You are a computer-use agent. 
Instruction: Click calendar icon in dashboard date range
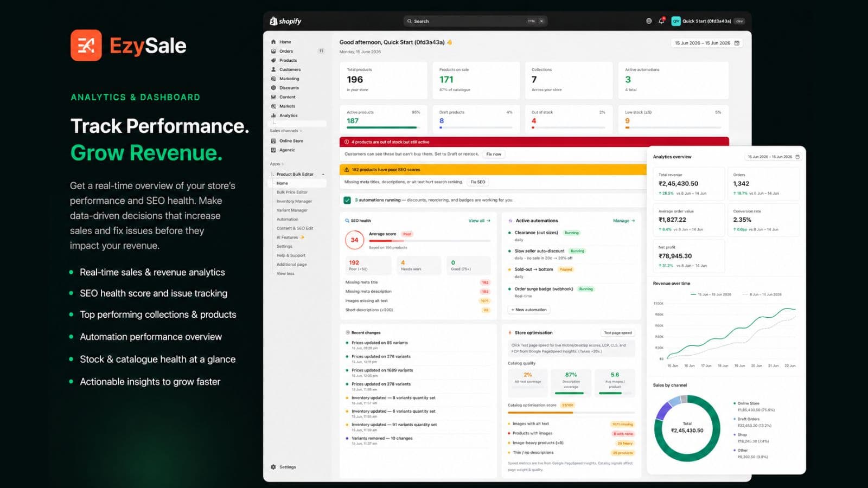pyautogui.click(x=737, y=43)
